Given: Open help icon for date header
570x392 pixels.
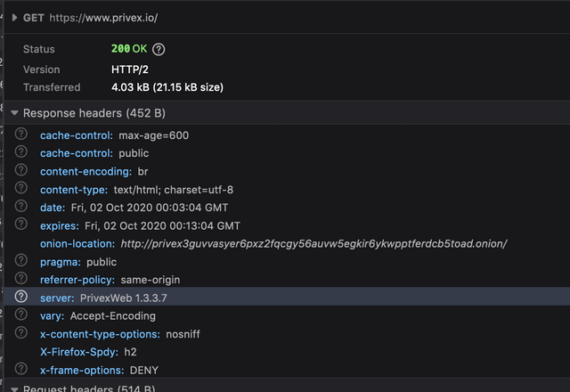Looking at the screenshot, I should click(21, 208).
